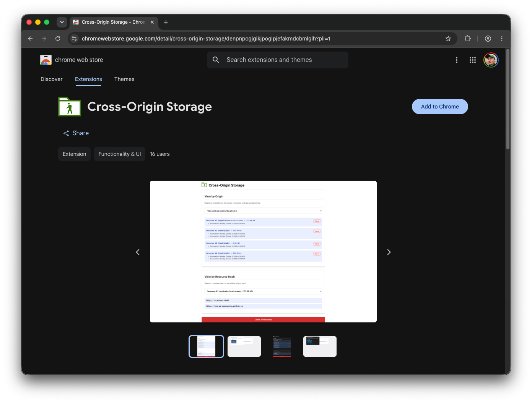
Task: Open the browser profile icon in toolbar
Action: pos(488,39)
